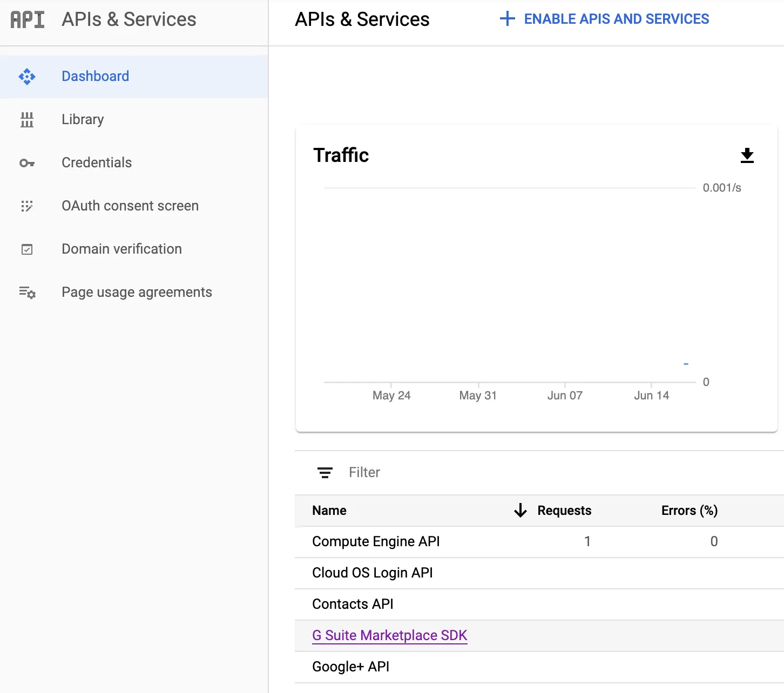Select the Cloud OS Login API row
This screenshot has width=784, height=693.
tap(372, 573)
